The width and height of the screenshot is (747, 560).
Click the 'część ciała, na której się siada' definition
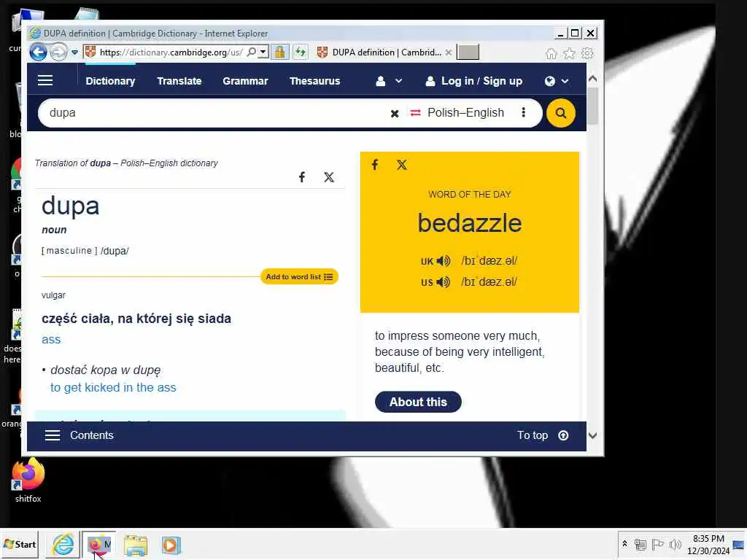pos(136,319)
